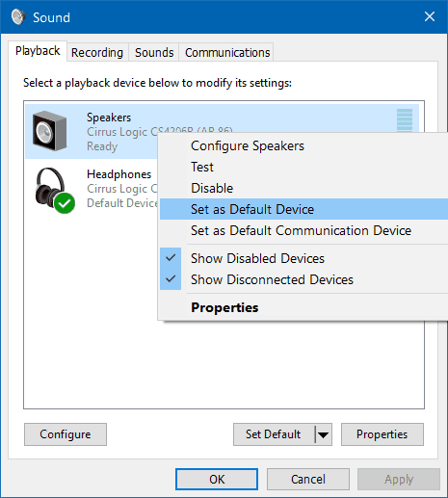The height and width of the screenshot is (498, 448).
Task: Click the Sound window title icon
Action: pyautogui.click(x=18, y=16)
